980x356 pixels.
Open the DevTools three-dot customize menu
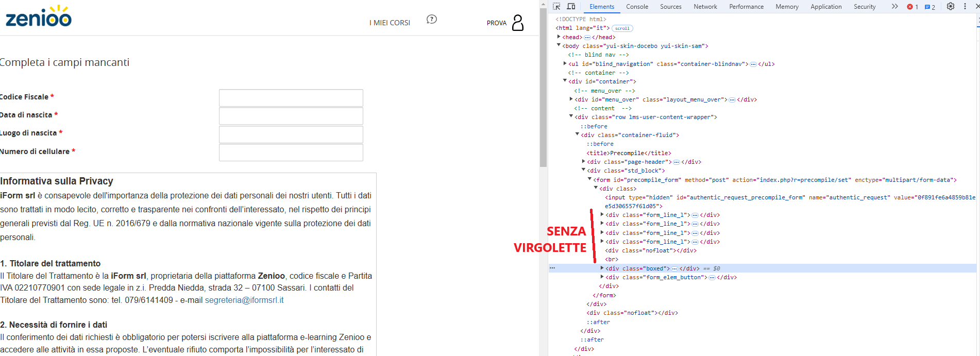(965, 6)
